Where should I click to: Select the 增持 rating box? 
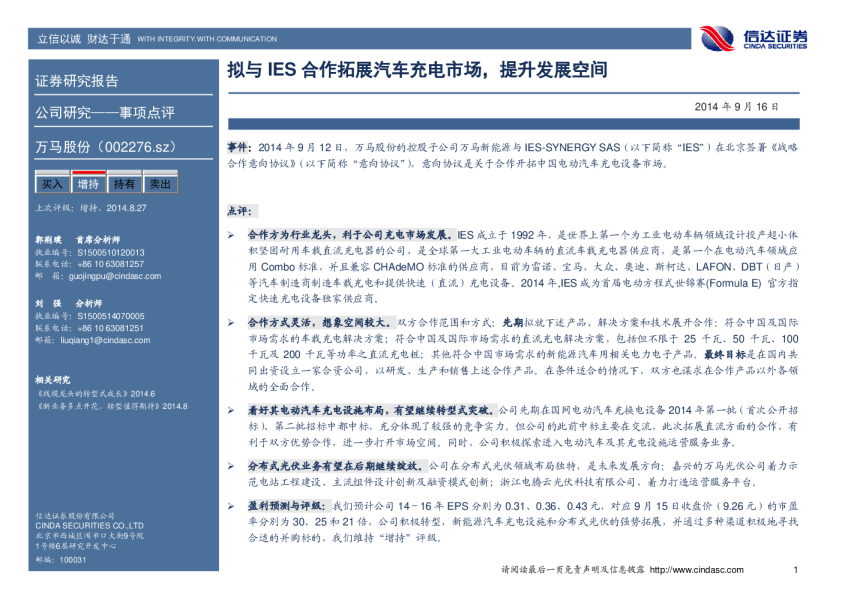pyautogui.click(x=88, y=184)
